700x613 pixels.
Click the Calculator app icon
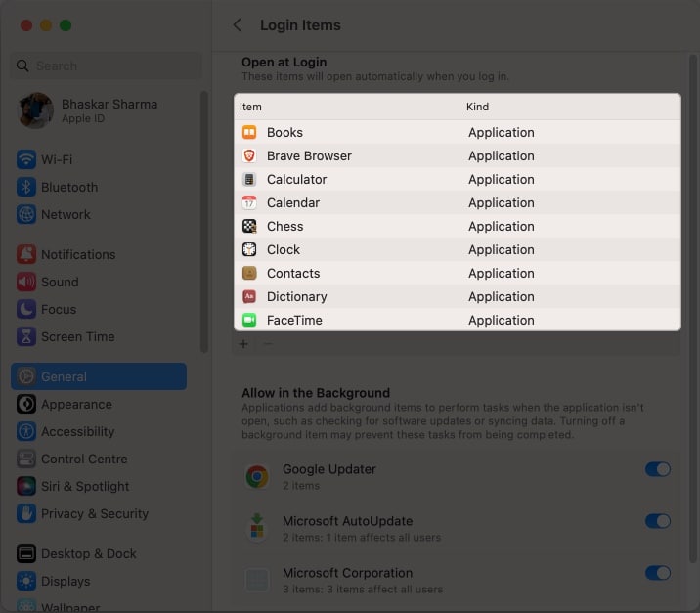coord(249,180)
